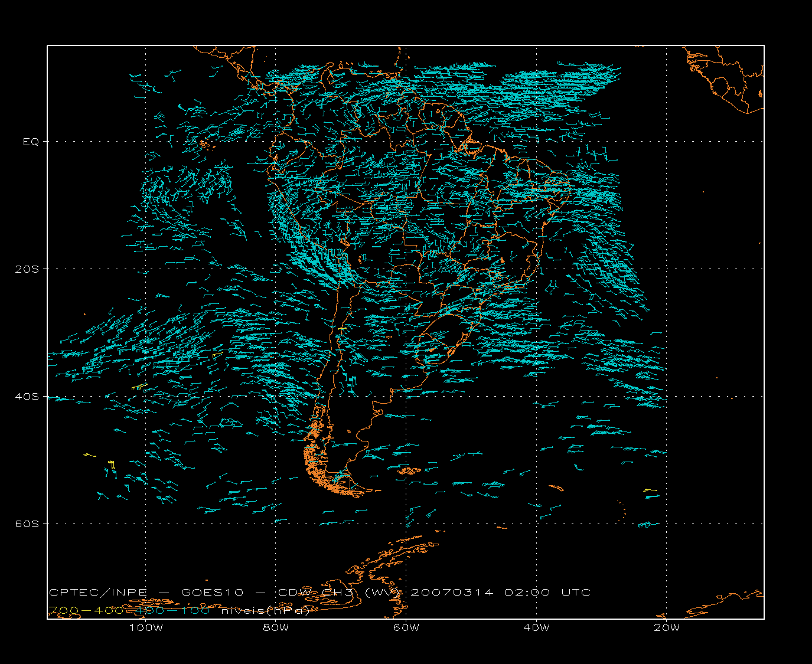This screenshot has height=664, width=812.
Task: Click the 100W longitude label
Action: 146,628
